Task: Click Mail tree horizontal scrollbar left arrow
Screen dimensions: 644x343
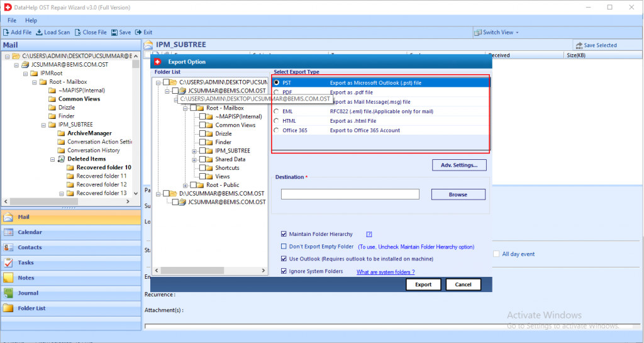Action: (6, 201)
